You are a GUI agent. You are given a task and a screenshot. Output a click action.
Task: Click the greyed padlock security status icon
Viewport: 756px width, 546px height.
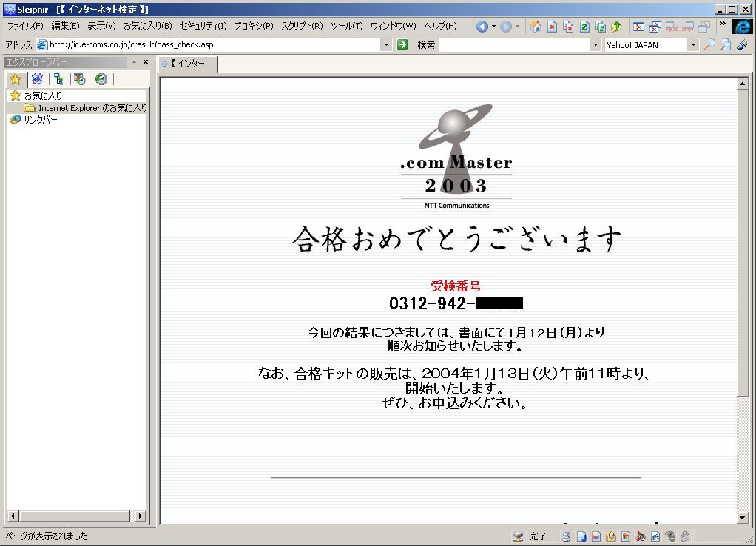[685, 536]
